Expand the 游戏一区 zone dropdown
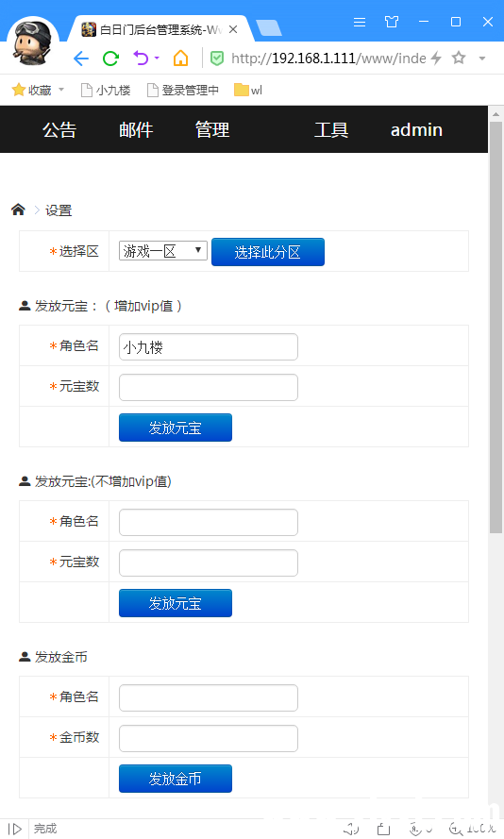 pyautogui.click(x=163, y=251)
